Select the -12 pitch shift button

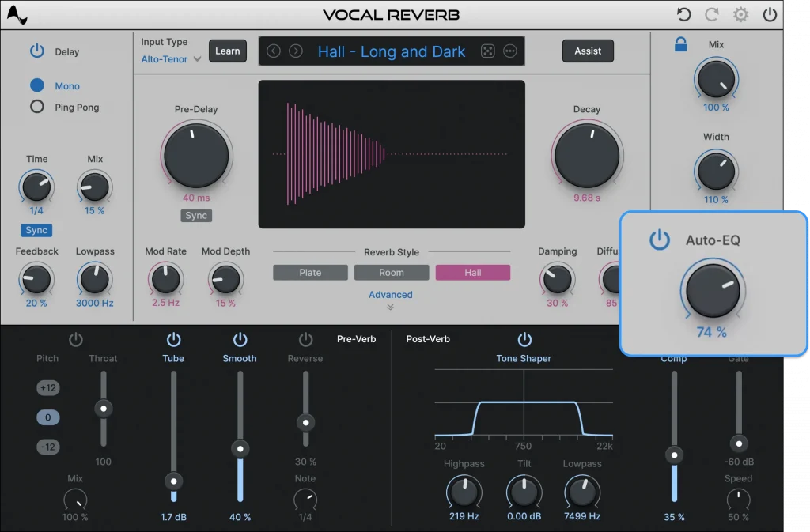pyautogui.click(x=47, y=447)
